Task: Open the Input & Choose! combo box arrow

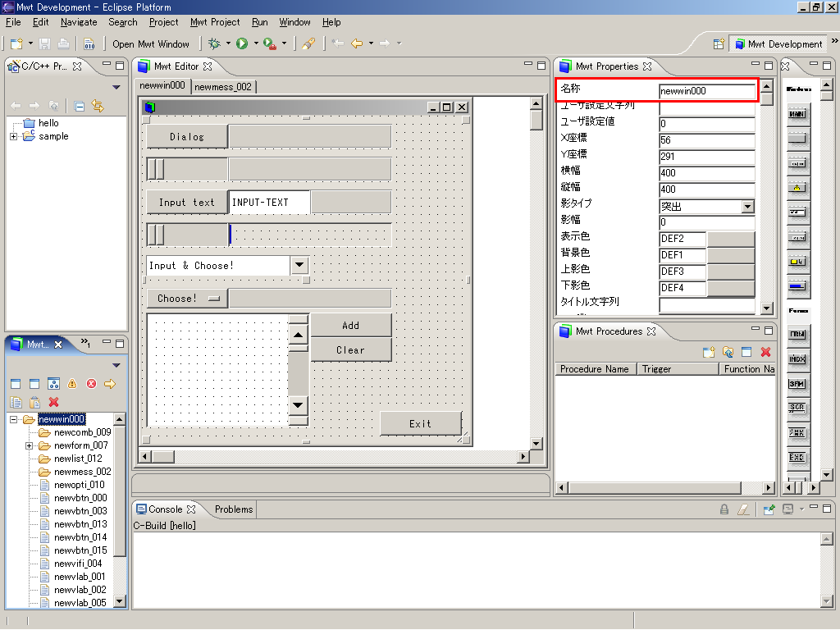Action: pyautogui.click(x=299, y=265)
